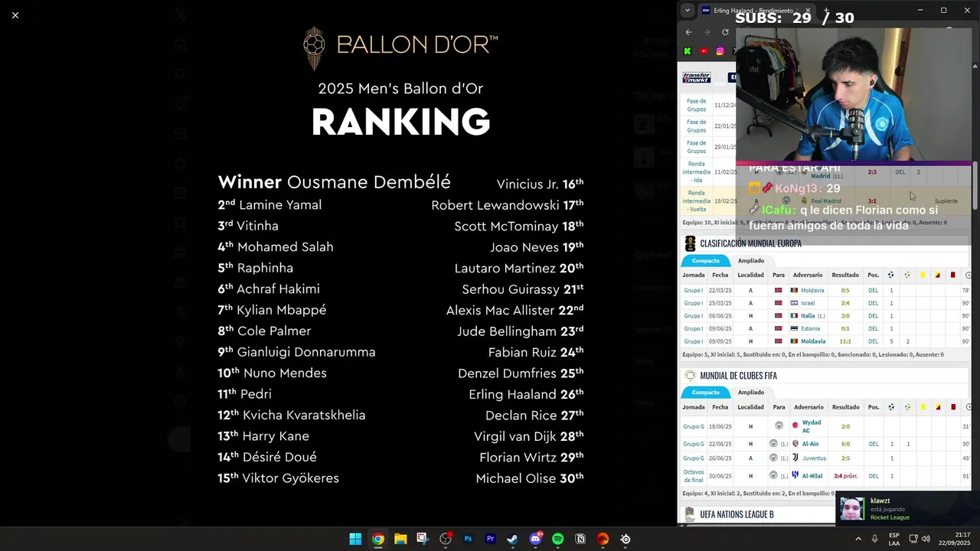This screenshot has height=551, width=980.
Task: Close the Ballon d'Or image viewer
Action: 15,15
